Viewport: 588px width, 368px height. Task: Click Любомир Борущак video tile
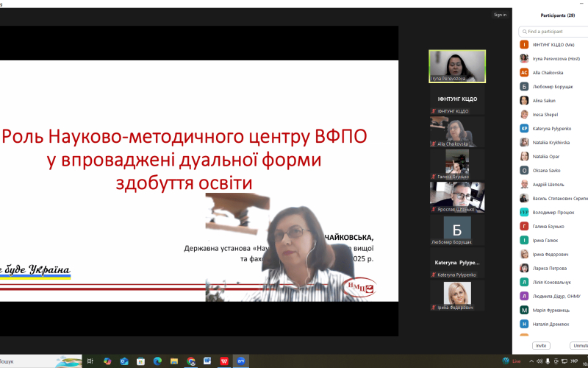[457, 230]
